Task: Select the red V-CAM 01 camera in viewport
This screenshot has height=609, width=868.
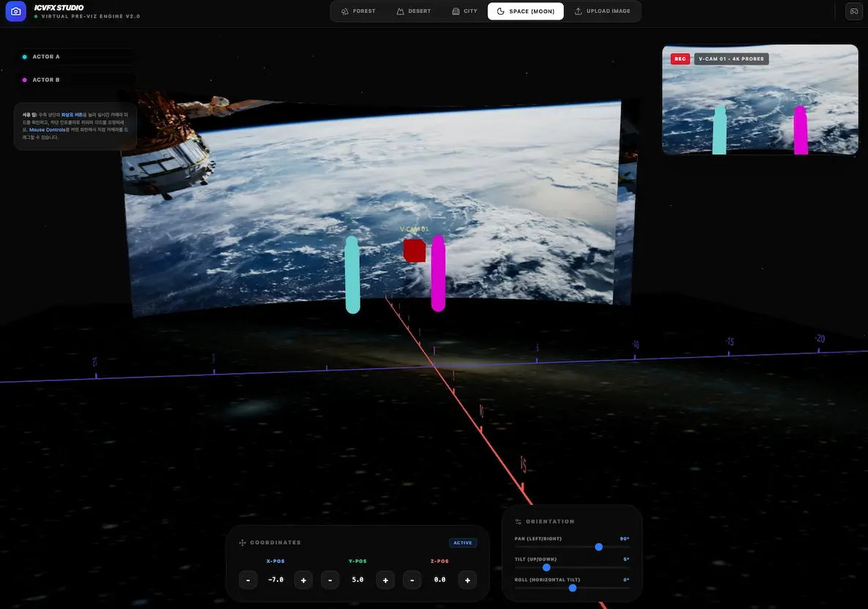Action: [415, 251]
